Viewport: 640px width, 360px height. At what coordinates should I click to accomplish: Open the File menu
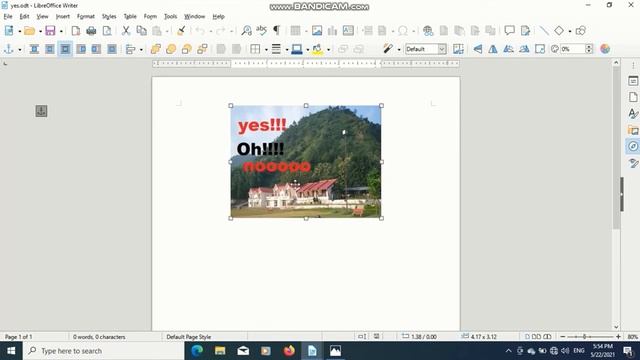8,16
